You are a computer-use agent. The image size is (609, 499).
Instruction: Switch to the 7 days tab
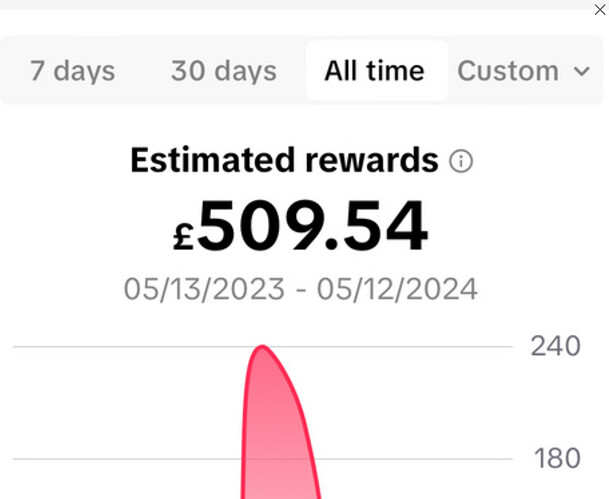(73, 71)
